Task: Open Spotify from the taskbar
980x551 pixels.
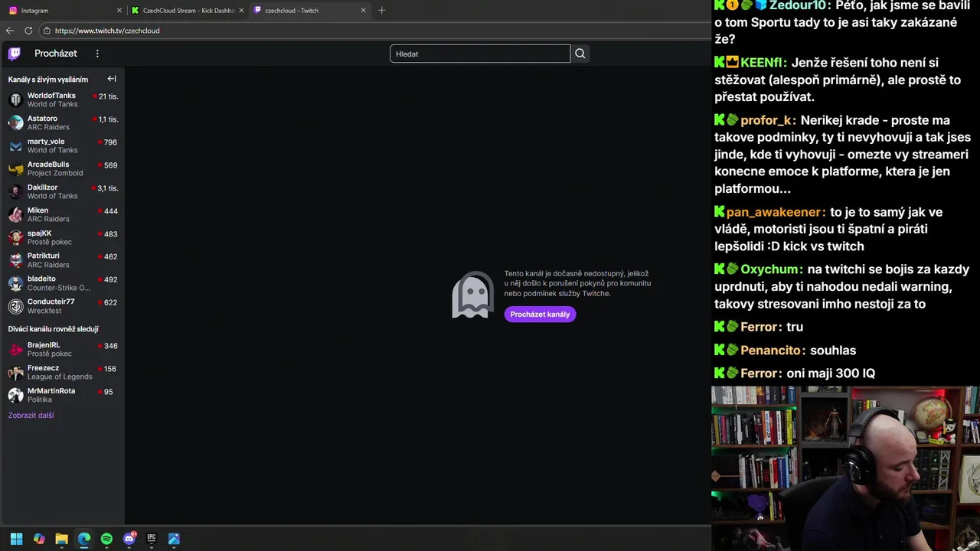Action: tap(106, 539)
